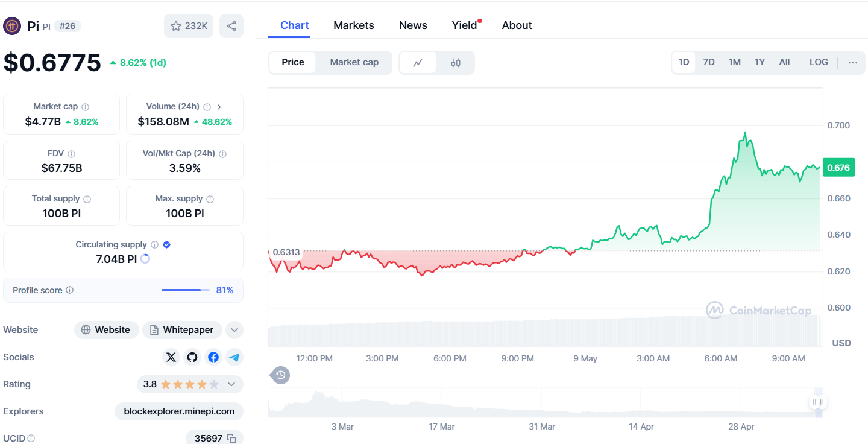Open Circulating supply info icon
868x444 pixels.
click(154, 245)
